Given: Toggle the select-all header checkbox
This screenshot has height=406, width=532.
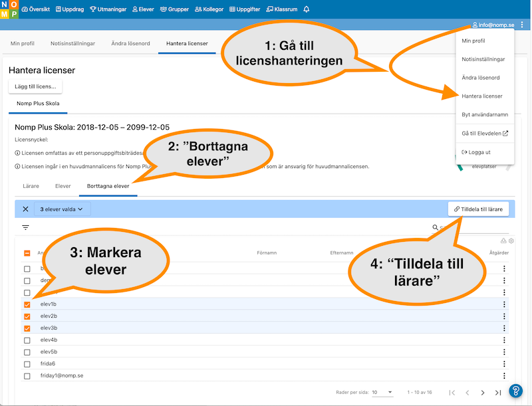Looking at the screenshot, I should click(x=27, y=253).
